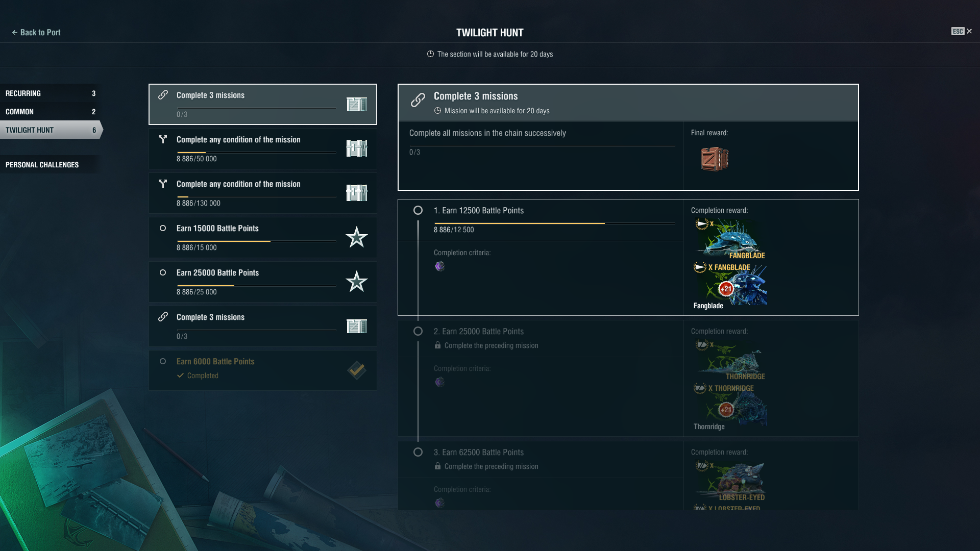Click the crate icon for 8 886/130 000 mission
The image size is (980, 551).
pyautogui.click(x=356, y=193)
